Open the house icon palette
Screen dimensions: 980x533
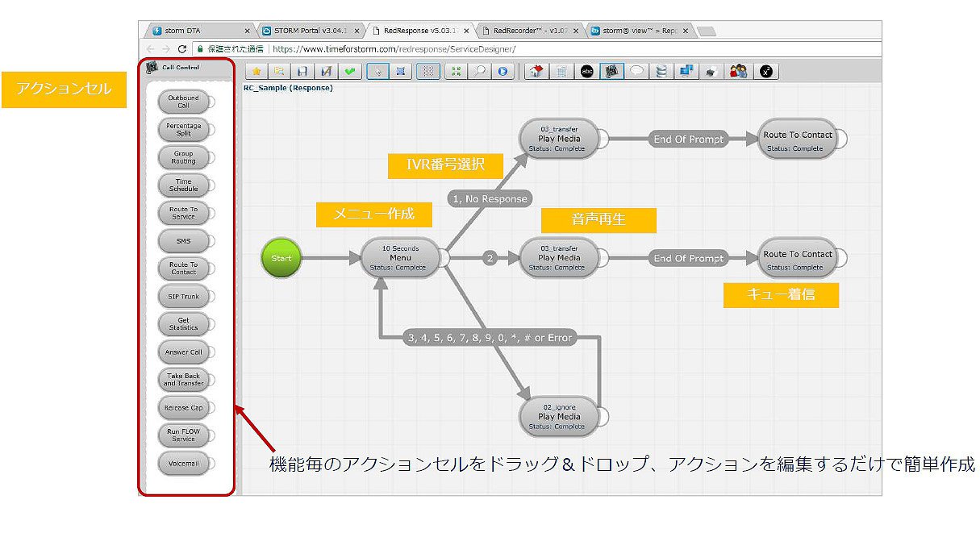(x=535, y=71)
